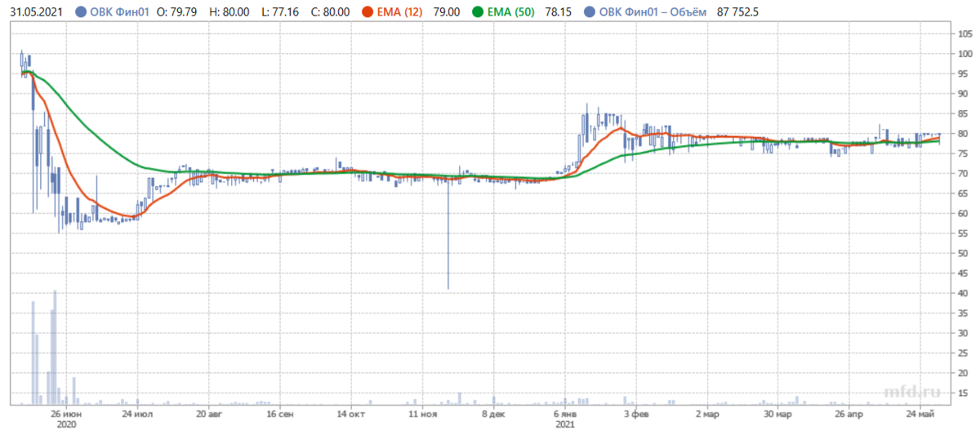Click the orange EMA (12) legend dot
Viewport: 980px width, 431px height.
pos(369,12)
